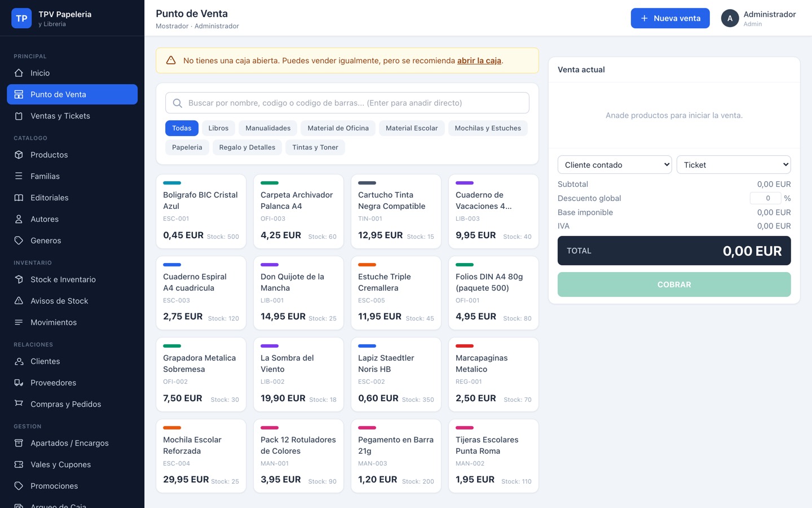Open Avisos de Stock warning icon

click(x=19, y=301)
